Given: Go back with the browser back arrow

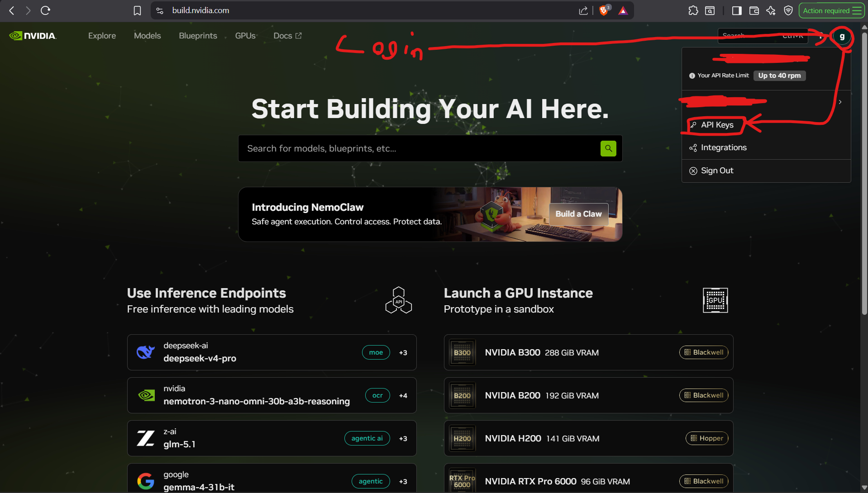Looking at the screenshot, I should coord(12,10).
